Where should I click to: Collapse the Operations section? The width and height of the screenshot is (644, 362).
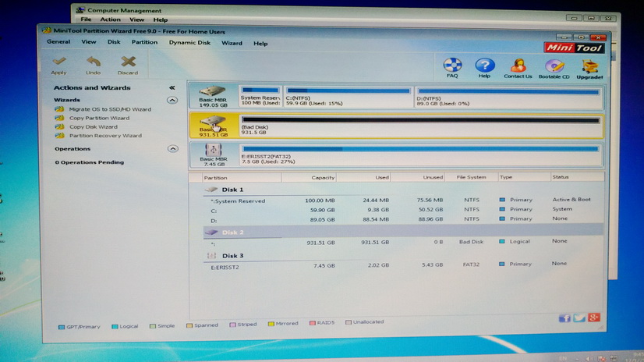pos(172,149)
